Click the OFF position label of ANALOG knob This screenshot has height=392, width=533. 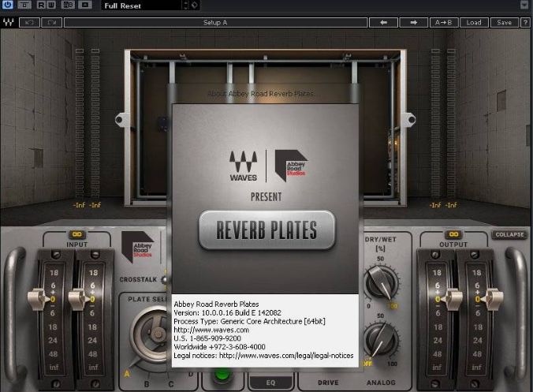[x=367, y=364]
